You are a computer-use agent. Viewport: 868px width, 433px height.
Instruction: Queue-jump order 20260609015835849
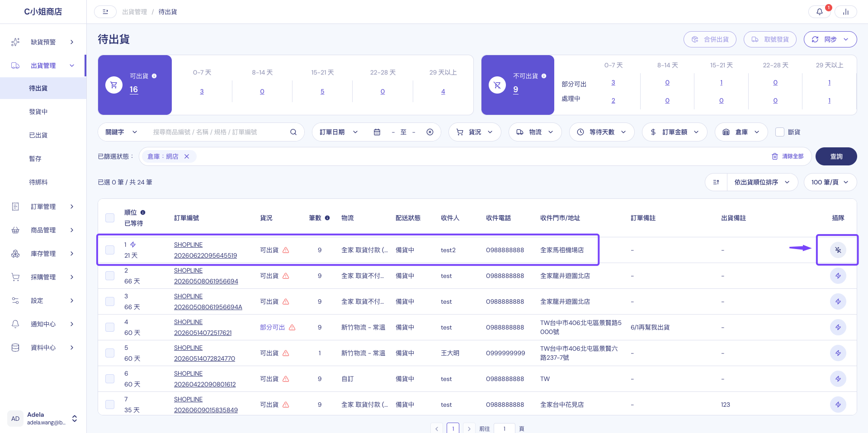838,405
